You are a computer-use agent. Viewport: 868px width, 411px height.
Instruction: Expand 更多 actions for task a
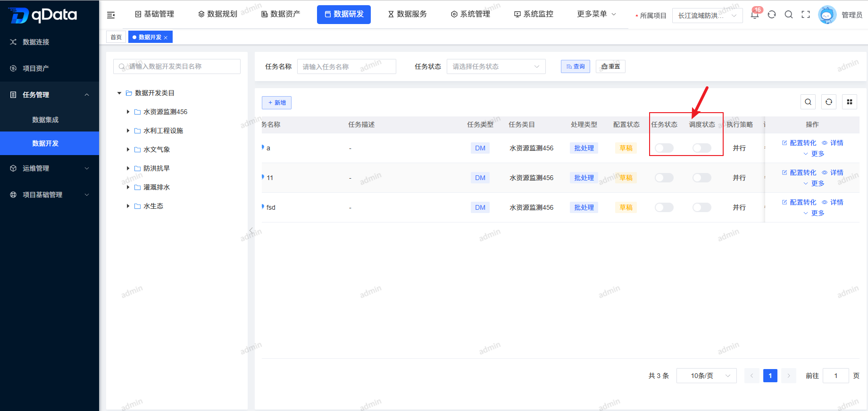click(814, 154)
